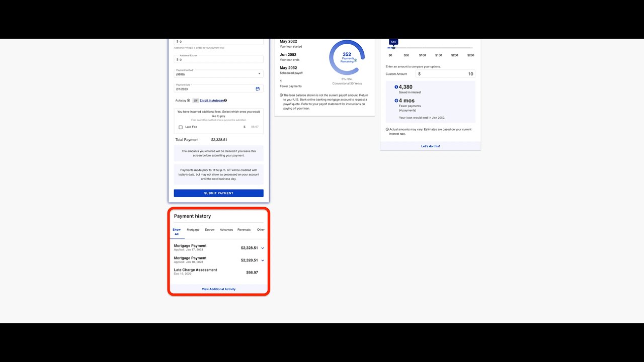644x362 pixels.
Task: Click the info icon by Actual amounts may vary
Action: coord(387,129)
